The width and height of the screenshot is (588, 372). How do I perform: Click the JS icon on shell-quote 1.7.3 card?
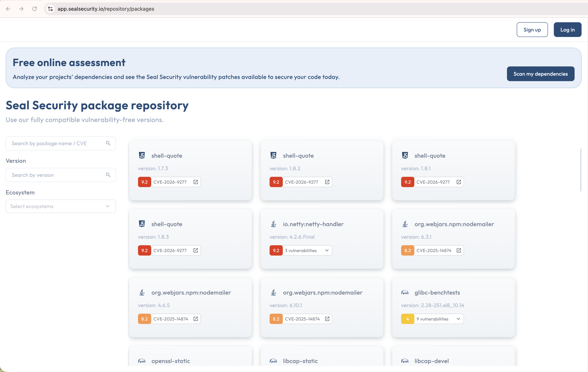coord(142,155)
